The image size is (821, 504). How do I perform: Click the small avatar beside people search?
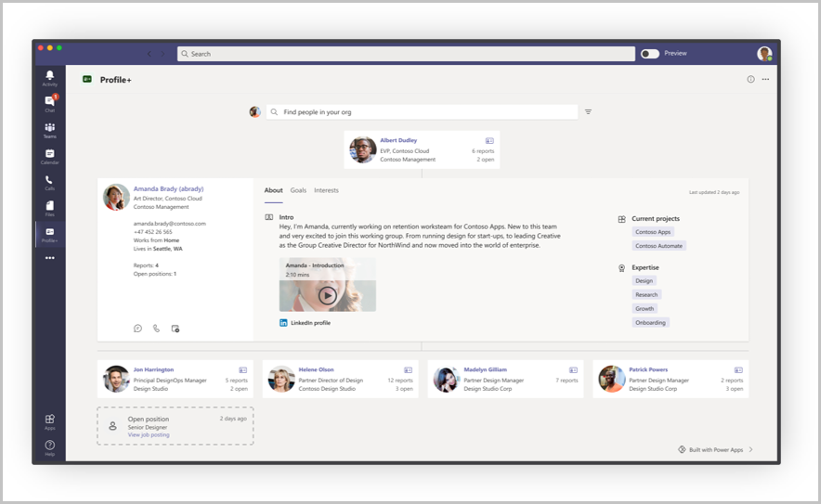(x=255, y=112)
